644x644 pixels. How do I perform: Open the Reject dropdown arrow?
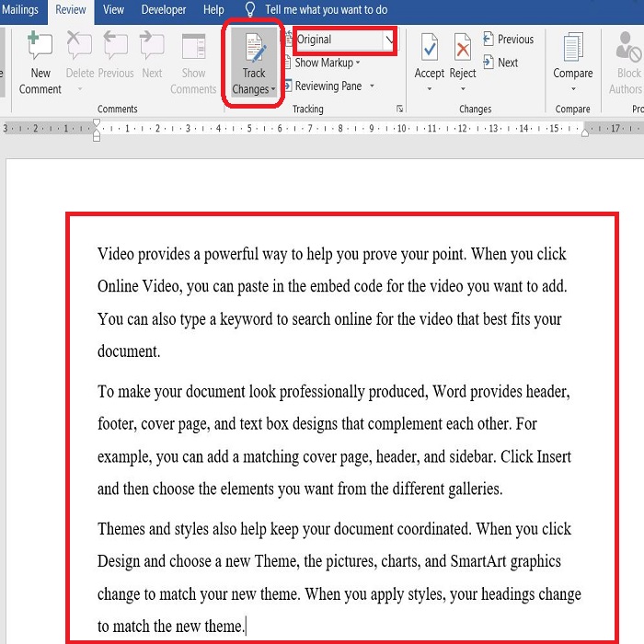[463, 88]
